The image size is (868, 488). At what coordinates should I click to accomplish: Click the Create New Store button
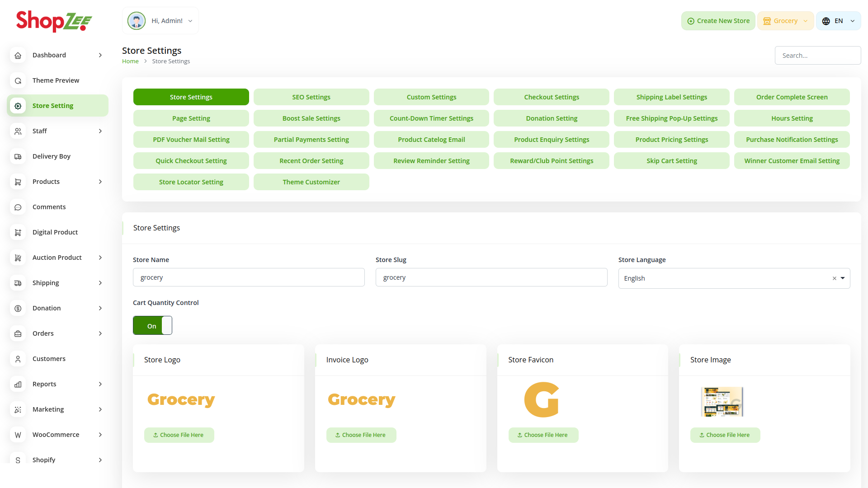pyautogui.click(x=718, y=21)
